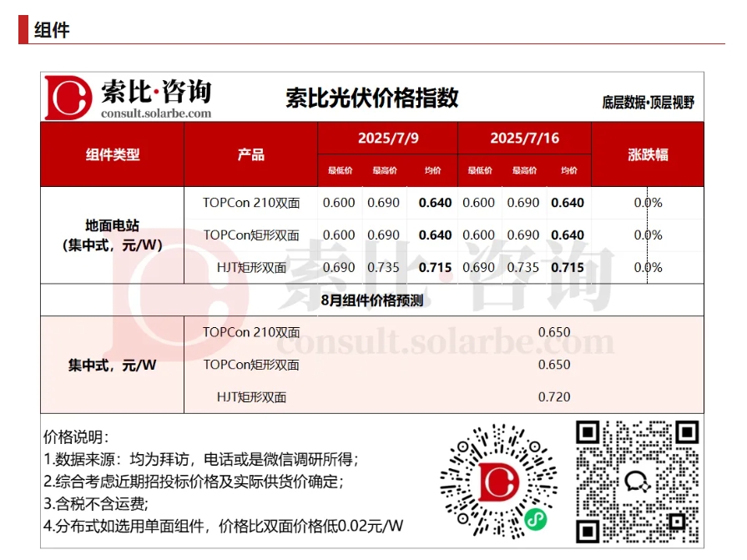Click 均价 subheader under 2025/7/9
Viewport: 747px width, 560px height.
pos(432,170)
